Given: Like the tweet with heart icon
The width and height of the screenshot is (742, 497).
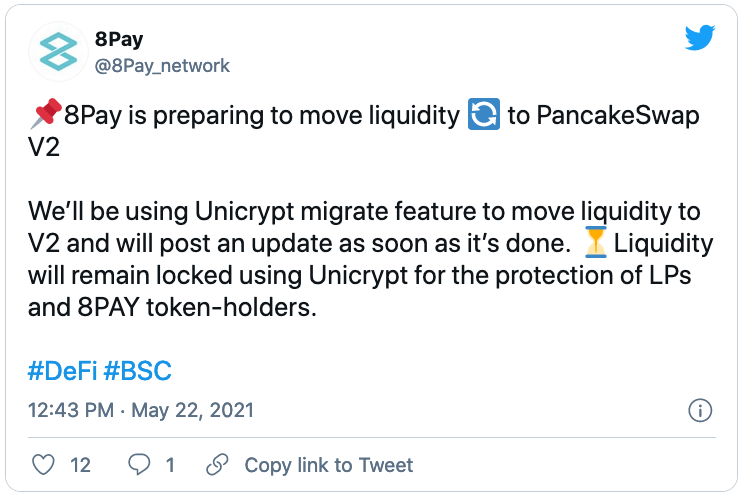Looking at the screenshot, I should (43, 465).
